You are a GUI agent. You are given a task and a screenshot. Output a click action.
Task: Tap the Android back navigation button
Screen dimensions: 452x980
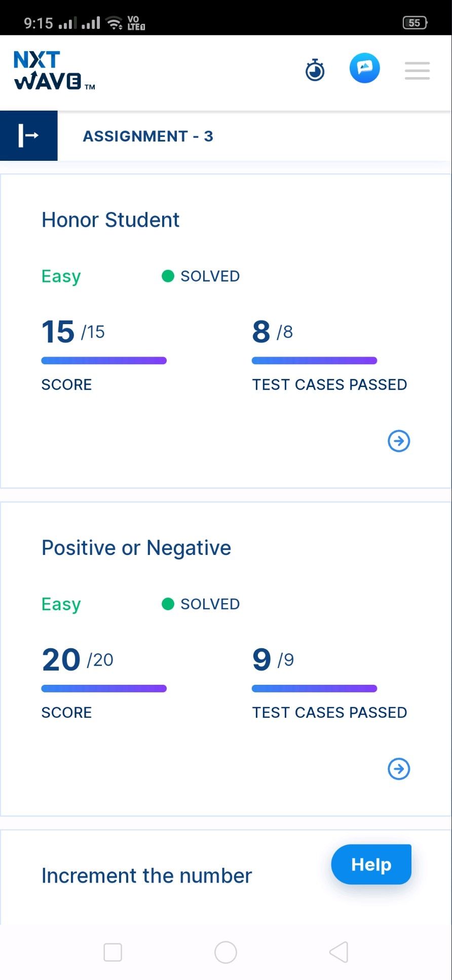[338, 952]
